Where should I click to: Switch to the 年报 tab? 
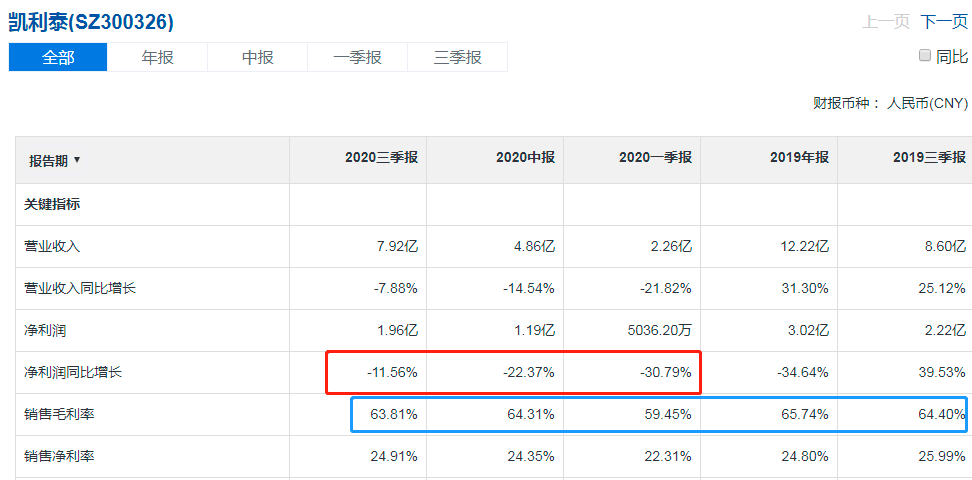tap(157, 57)
